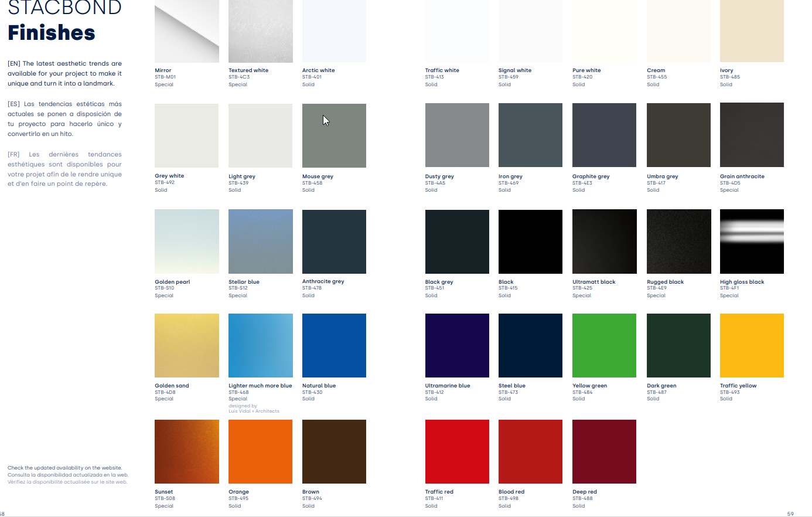Image resolution: width=812 pixels, height=517 pixels.
Task: Select the Textured white swatch
Action: point(260,31)
